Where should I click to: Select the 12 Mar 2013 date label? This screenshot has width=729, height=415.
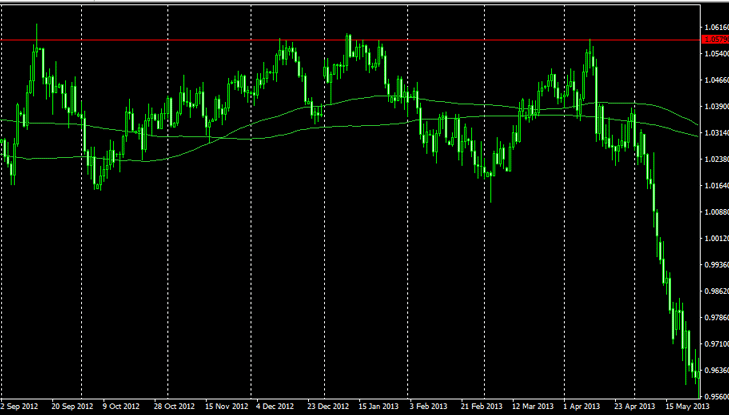click(x=532, y=407)
